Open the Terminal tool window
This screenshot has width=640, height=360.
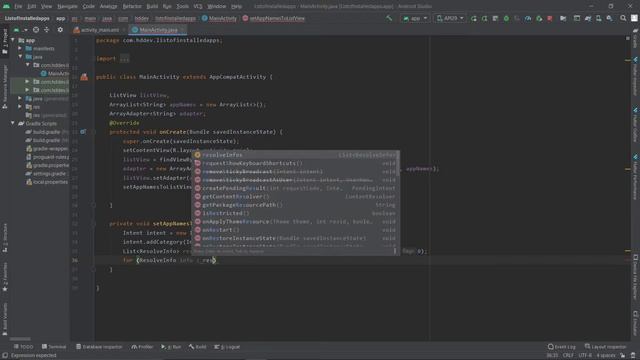click(54, 347)
